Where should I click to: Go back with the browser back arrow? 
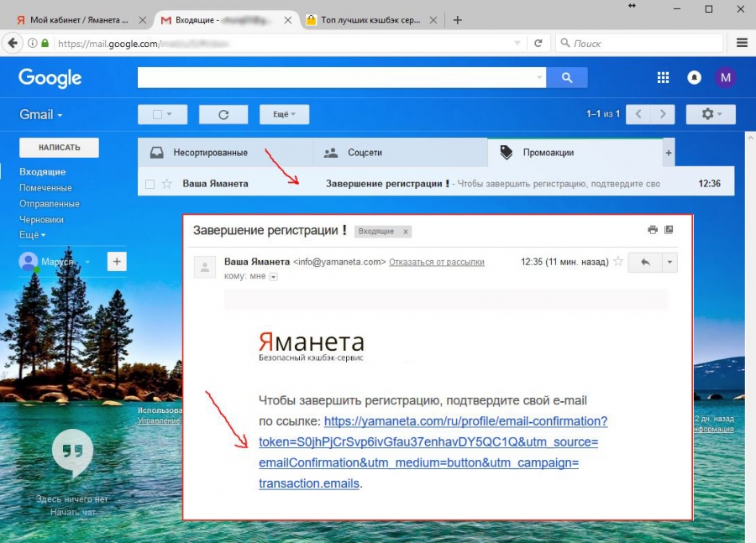coord(13,44)
